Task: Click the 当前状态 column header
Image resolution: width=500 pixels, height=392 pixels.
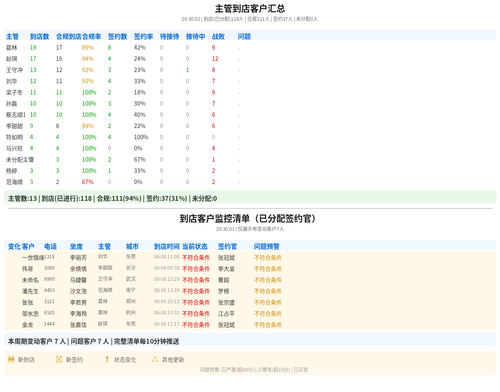Action: coord(195,246)
